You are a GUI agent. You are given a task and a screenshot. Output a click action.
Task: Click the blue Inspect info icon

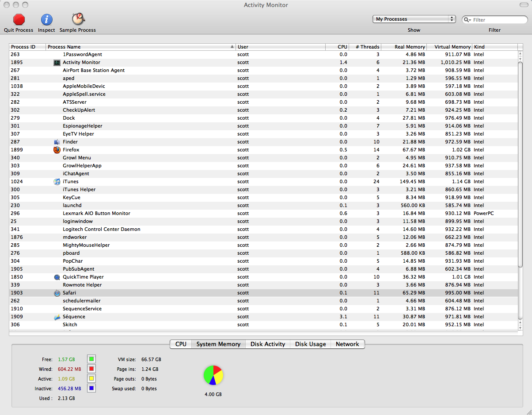click(x=46, y=19)
